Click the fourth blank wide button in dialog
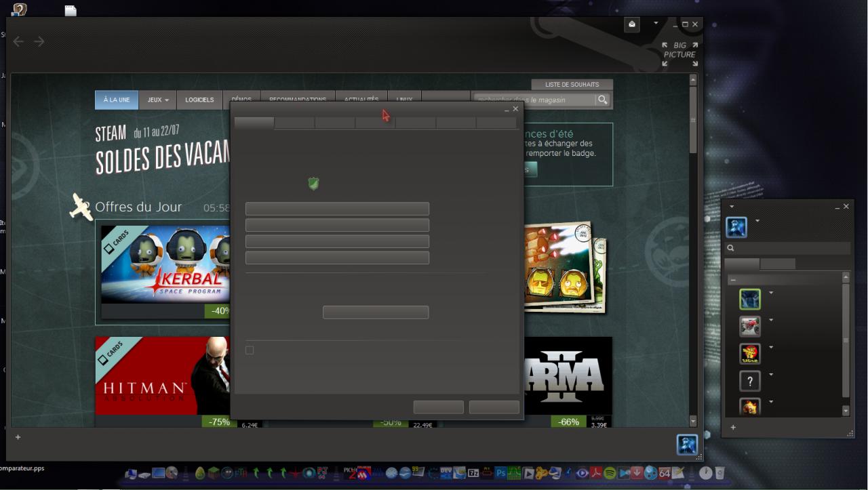868x490 pixels. pos(337,258)
